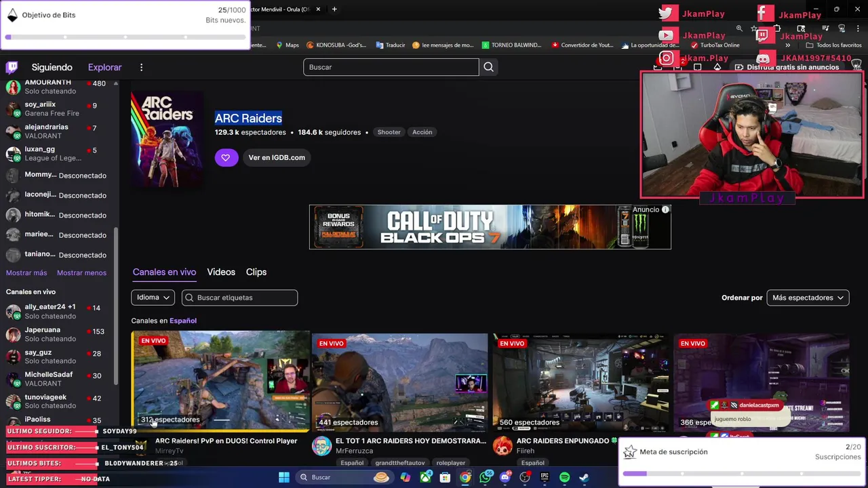868x488 pixels.
Task: Click the ARC Raiders game cover art
Action: click(x=167, y=140)
